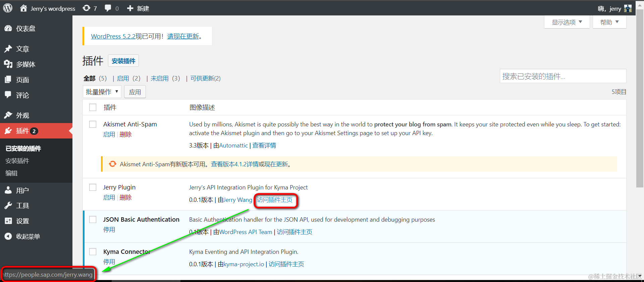This screenshot has height=282, width=644.
Task: Delete Akismet Anti-Spam via 删除 link
Action: click(x=125, y=134)
